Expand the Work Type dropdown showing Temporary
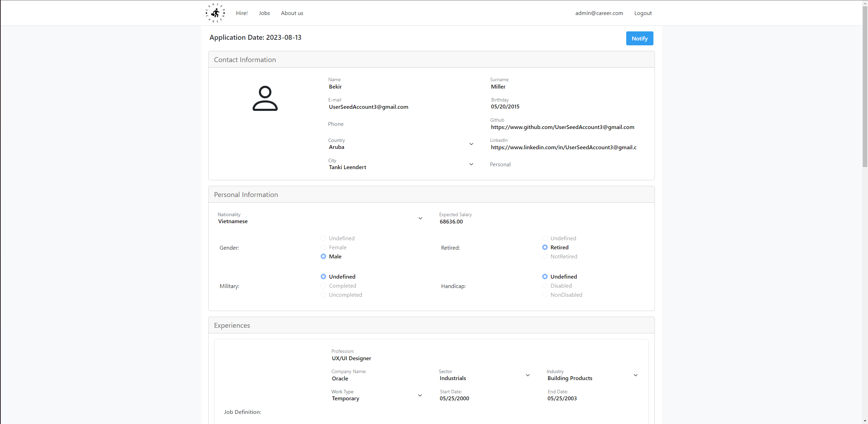Image resolution: width=868 pixels, height=424 pixels. [x=377, y=395]
